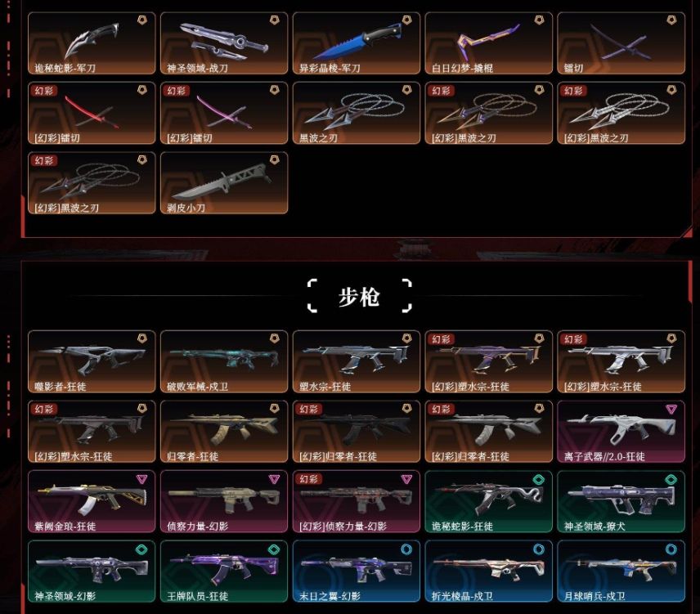The width and height of the screenshot is (700, 614).
Task: Select the 紫阙金琅-狂徒 rifle image
Action: pyautogui.click(x=92, y=495)
